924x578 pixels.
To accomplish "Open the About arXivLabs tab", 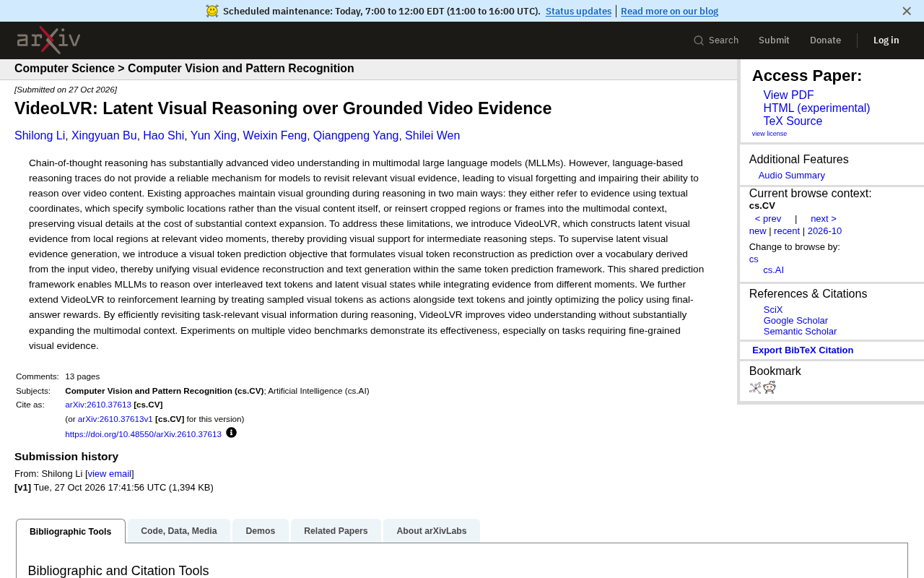I will (432, 531).
